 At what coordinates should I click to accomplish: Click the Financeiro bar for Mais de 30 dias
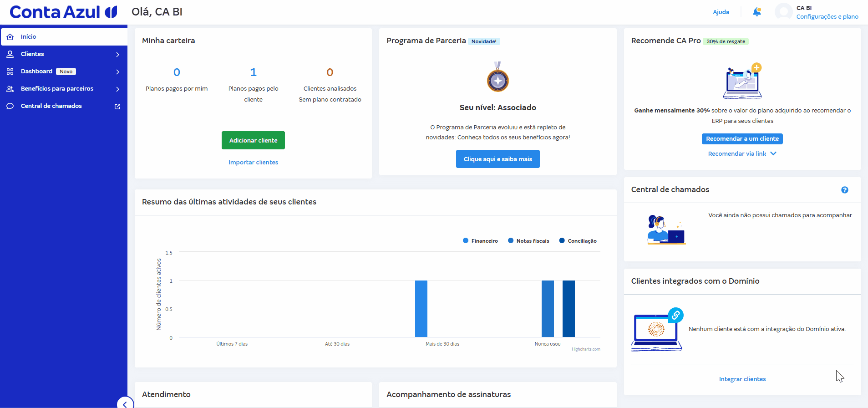(x=421, y=309)
